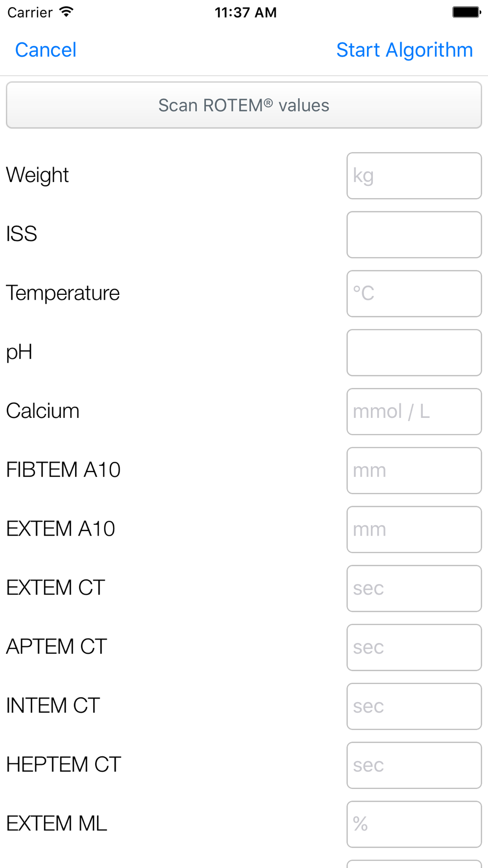Tap the battery indicator icon
The width and height of the screenshot is (488, 868).
coord(466,12)
